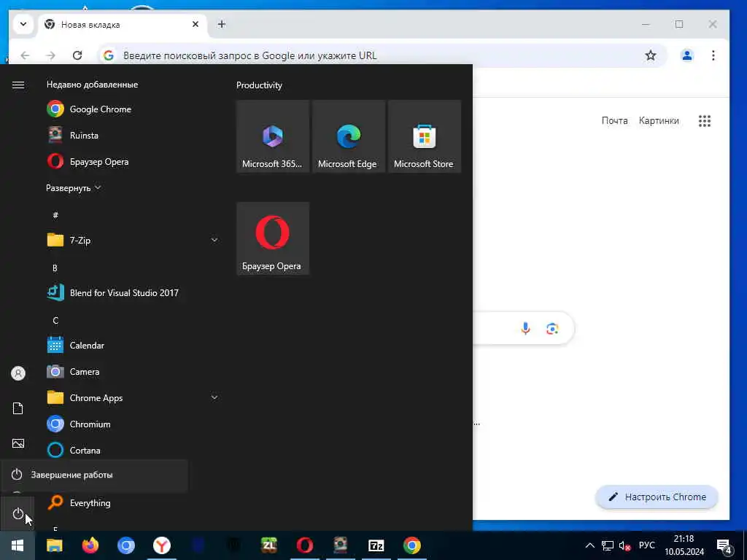
Task: Reload the page in Chrome
Action: 77,55
